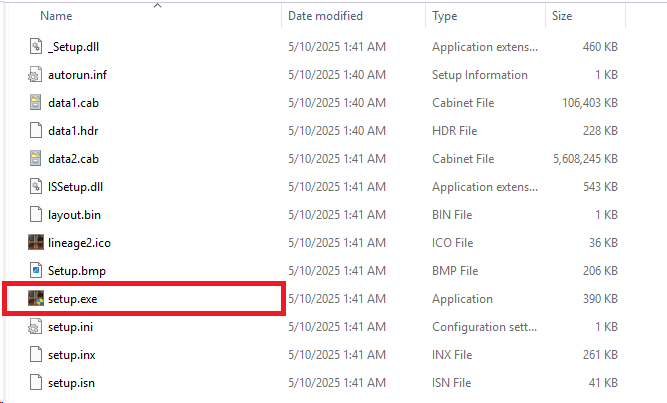The width and height of the screenshot is (667, 403).
Task: Sort by the Type column header
Action: (x=445, y=16)
